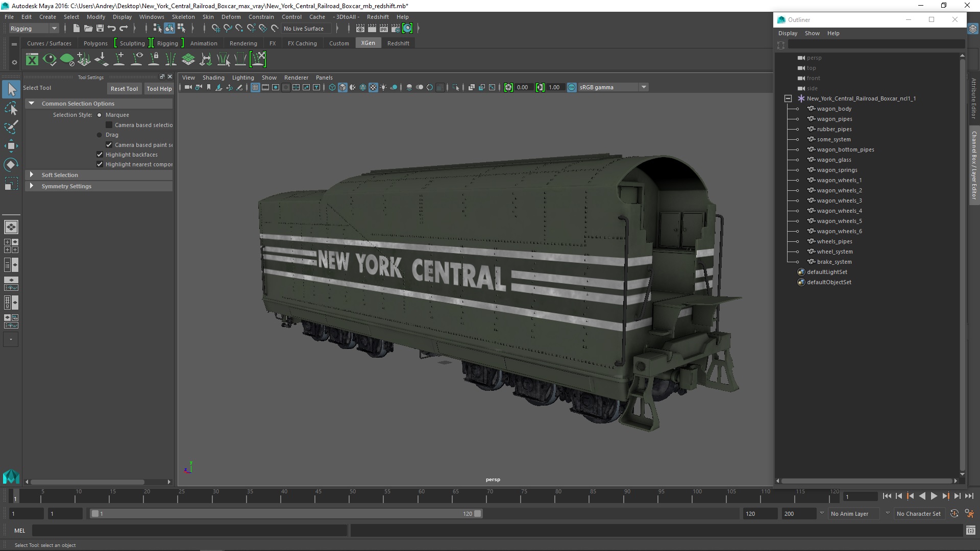Activate the Select tool arrow icon

tap(11, 90)
